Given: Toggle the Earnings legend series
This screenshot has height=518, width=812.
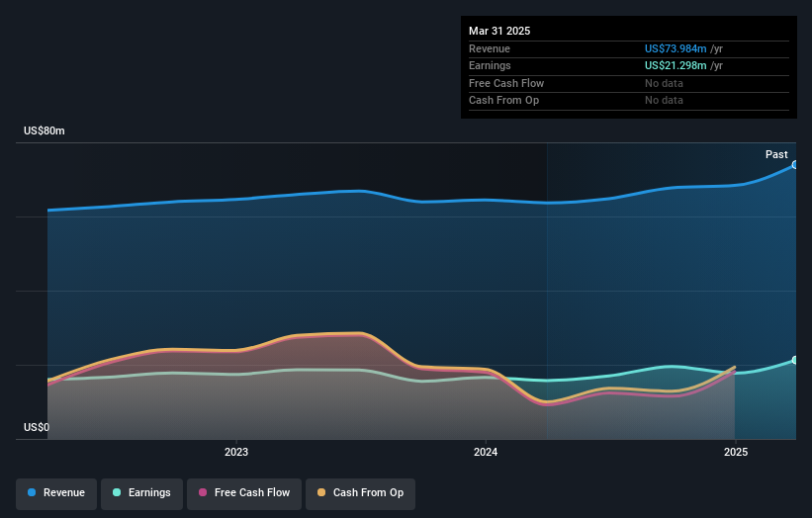Looking at the screenshot, I should pyautogui.click(x=141, y=493).
